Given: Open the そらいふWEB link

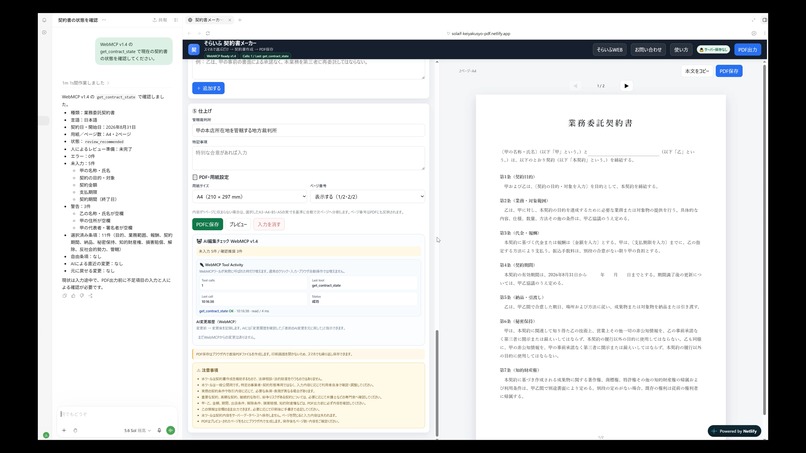Looking at the screenshot, I should 610,50.
